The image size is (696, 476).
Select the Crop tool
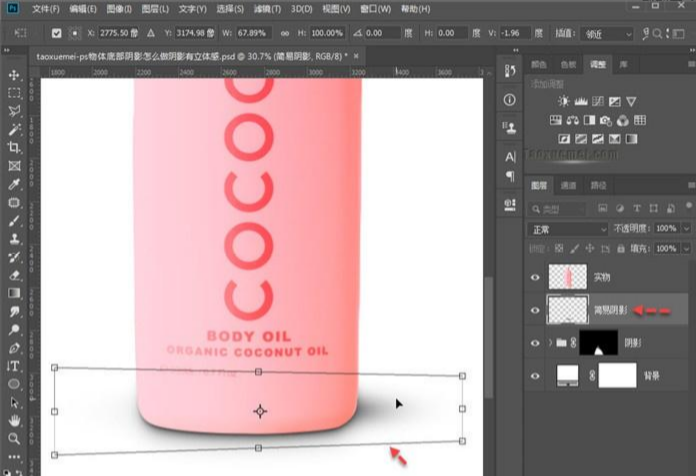click(x=14, y=147)
